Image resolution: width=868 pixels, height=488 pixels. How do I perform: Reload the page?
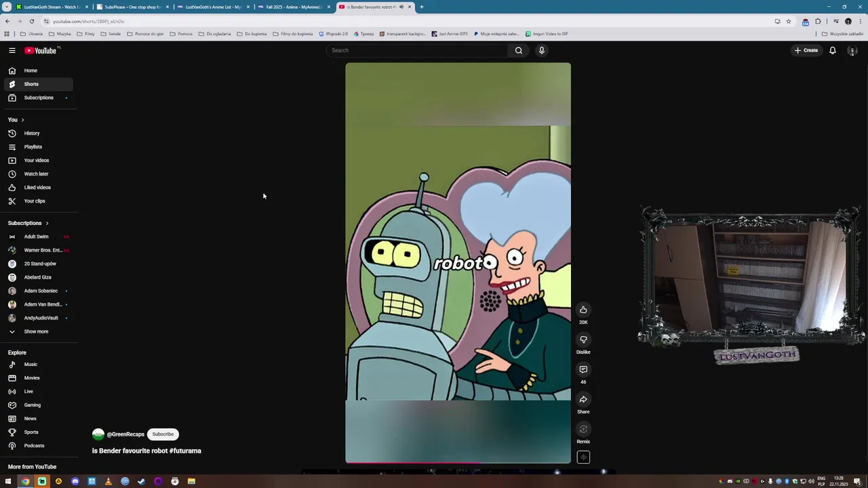click(31, 21)
